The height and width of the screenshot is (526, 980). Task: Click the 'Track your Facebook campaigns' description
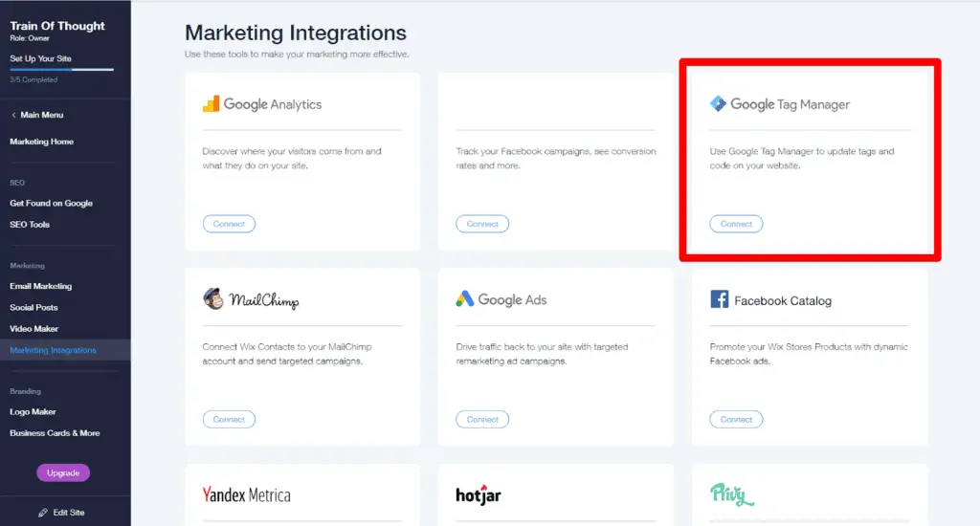(x=556, y=159)
